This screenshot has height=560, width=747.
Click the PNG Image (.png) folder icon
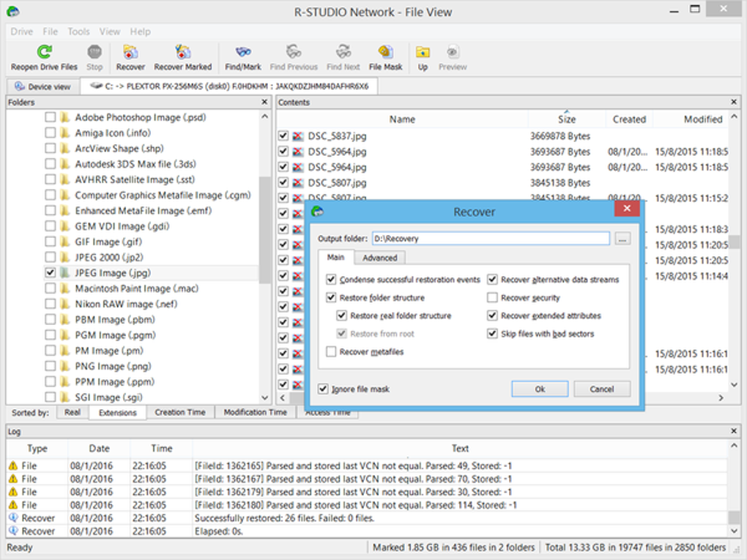64,366
